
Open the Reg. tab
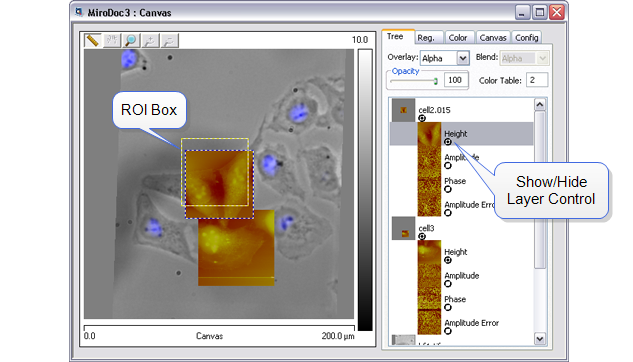click(426, 38)
